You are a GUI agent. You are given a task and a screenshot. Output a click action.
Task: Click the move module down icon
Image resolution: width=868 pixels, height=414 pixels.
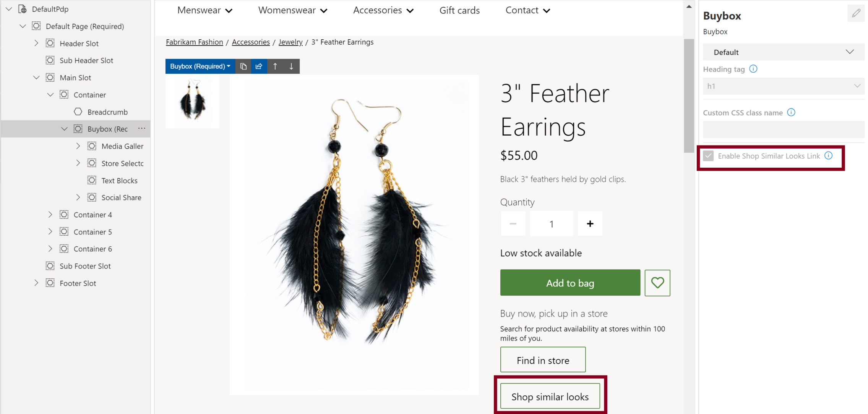tap(292, 66)
